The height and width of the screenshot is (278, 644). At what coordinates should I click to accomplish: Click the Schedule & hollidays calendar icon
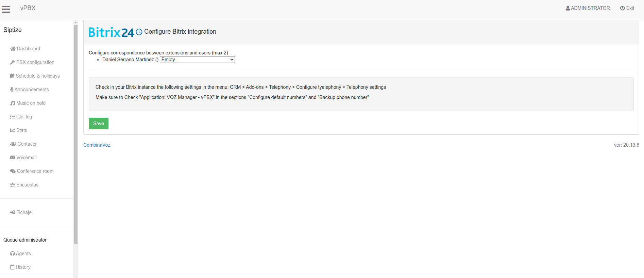(x=12, y=76)
